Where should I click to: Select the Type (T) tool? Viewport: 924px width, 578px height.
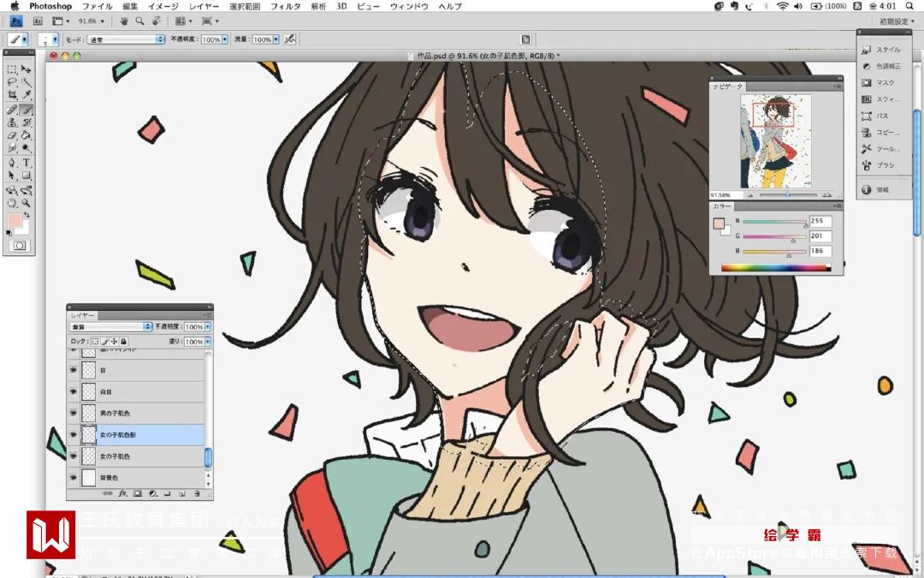point(27,162)
